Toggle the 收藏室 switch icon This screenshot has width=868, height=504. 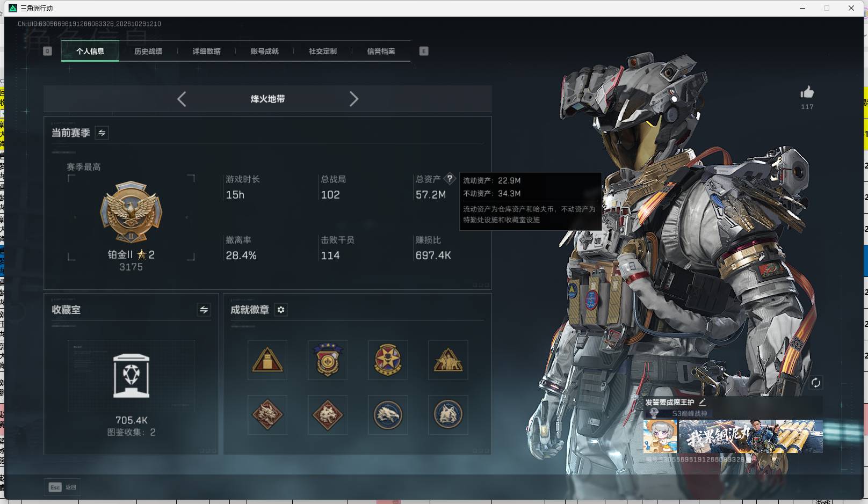204,309
